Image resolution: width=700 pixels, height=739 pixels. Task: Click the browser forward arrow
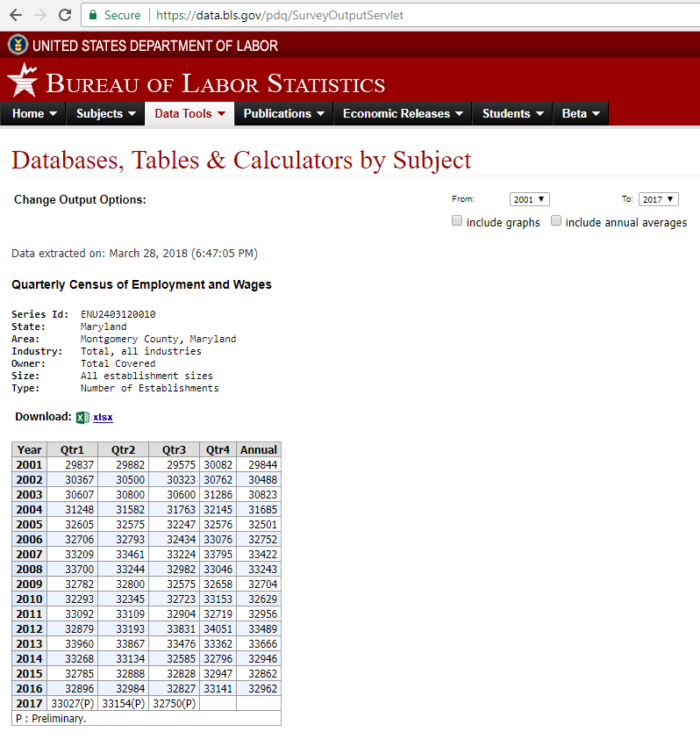coord(40,15)
